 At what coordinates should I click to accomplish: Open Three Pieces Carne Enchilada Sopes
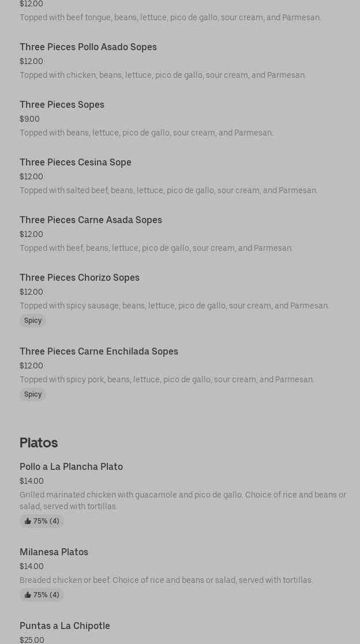click(x=99, y=352)
